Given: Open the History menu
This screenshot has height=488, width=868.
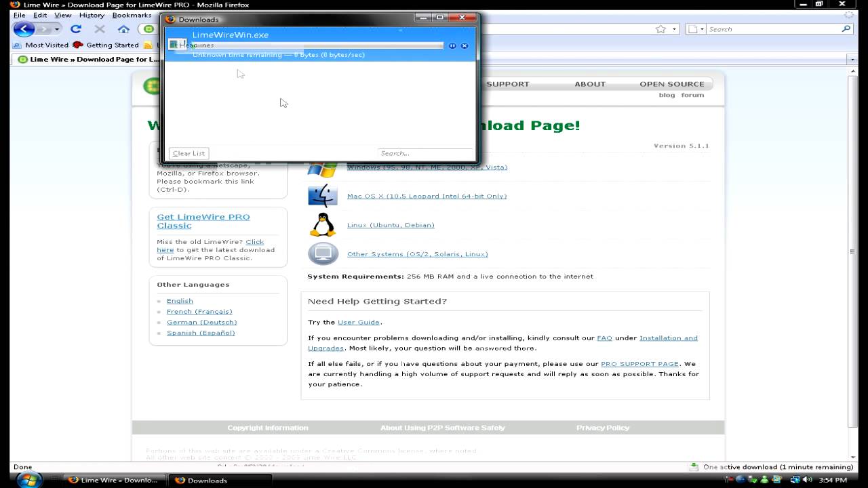Looking at the screenshot, I should [x=92, y=15].
